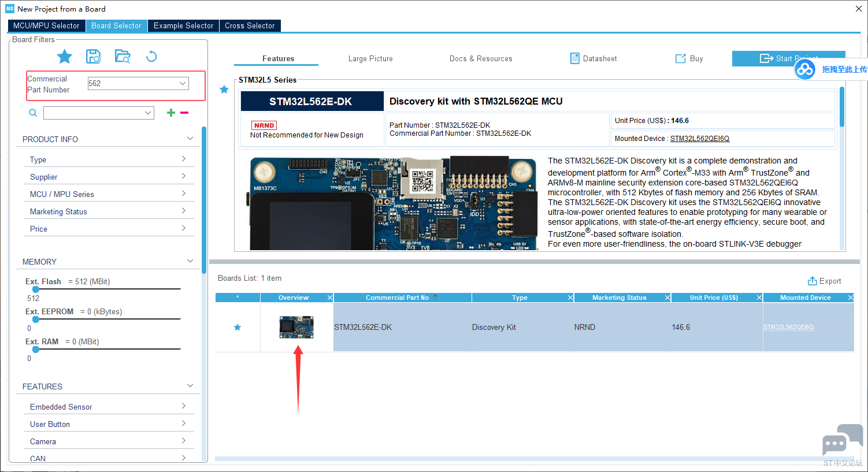This screenshot has height=472, width=868.
Task: Click the NRND badge in details
Action: [264, 125]
